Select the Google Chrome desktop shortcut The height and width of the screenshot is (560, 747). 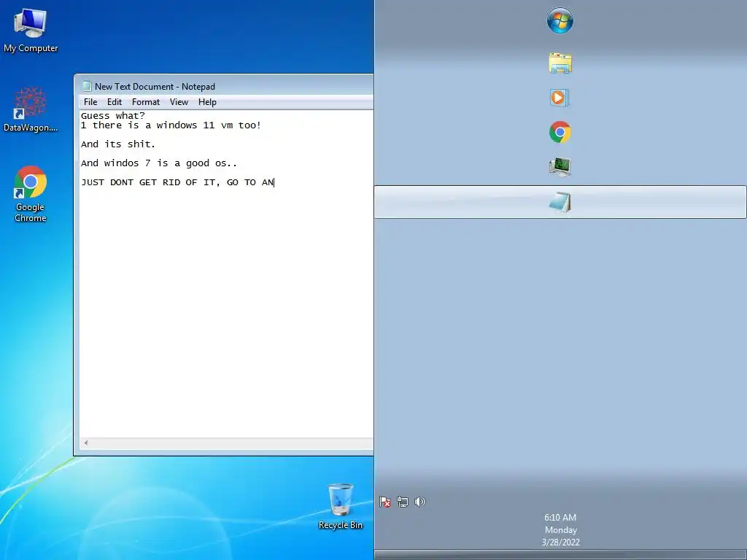(x=31, y=194)
